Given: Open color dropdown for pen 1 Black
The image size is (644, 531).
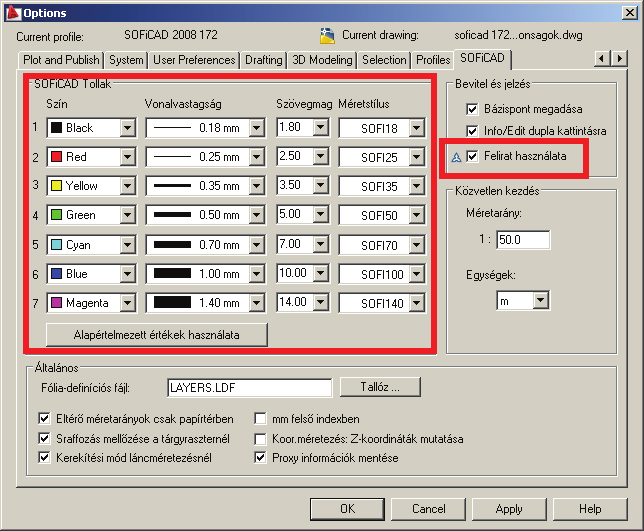Looking at the screenshot, I should tap(128, 128).
